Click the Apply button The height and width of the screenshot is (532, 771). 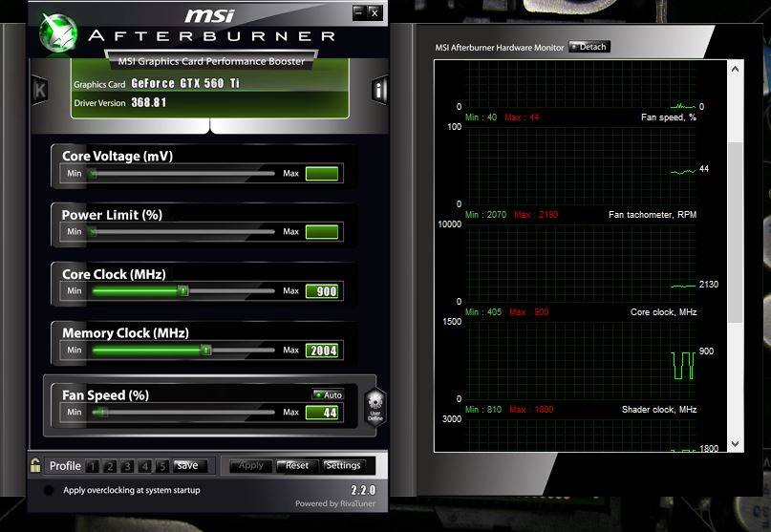click(x=250, y=466)
